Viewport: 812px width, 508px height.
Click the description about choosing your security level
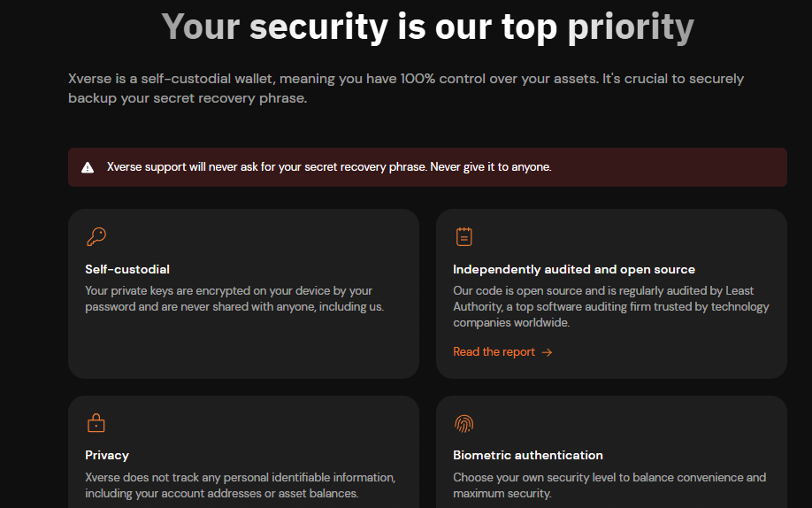pos(609,485)
